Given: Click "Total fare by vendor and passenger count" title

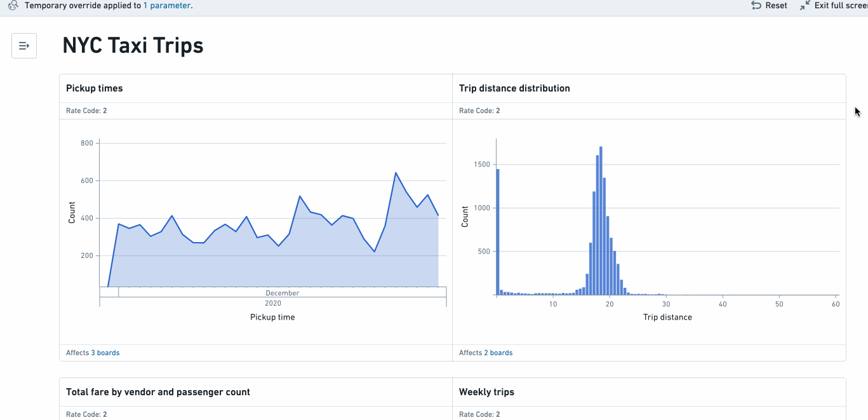Looking at the screenshot, I should pyautogui.click(x=158, y=392).
